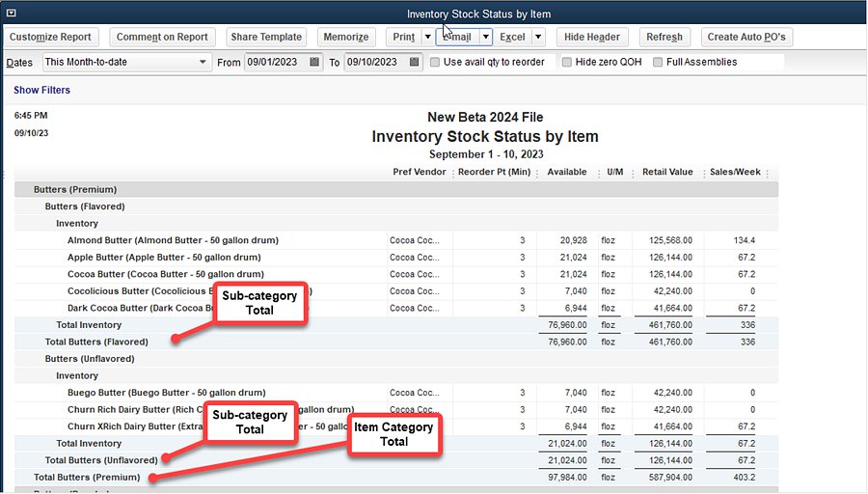Open the From date calendar picker icon
868x494 pixels.
(315, 62)
